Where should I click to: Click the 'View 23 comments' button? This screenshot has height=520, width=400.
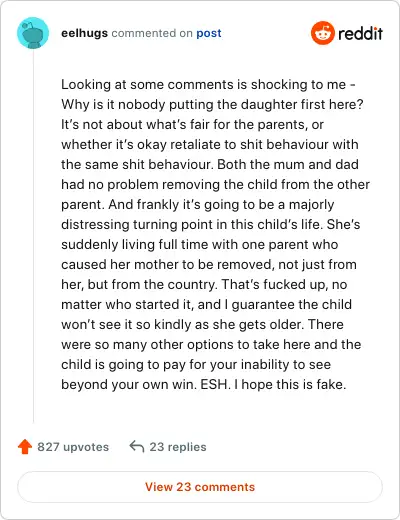pos(200,487)
